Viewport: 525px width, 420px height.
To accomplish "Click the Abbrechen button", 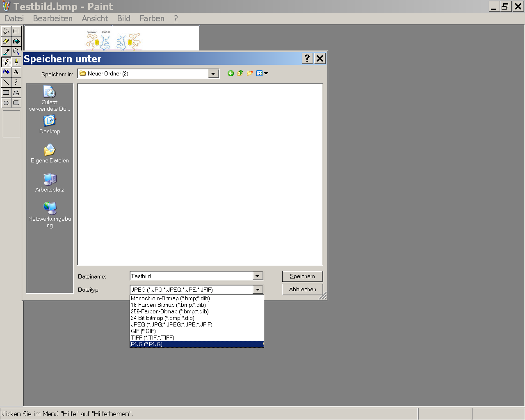I will coord(302,289).
